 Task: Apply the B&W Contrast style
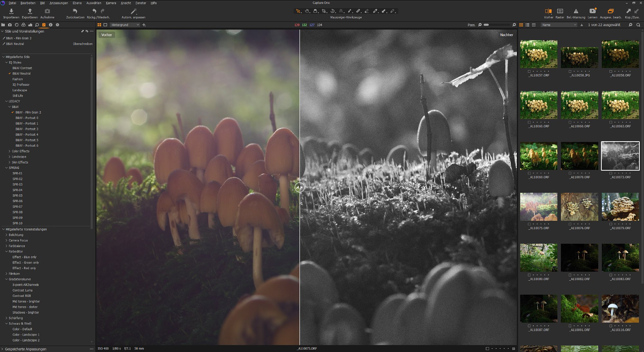pyautogui.click(x=22, y=68)
